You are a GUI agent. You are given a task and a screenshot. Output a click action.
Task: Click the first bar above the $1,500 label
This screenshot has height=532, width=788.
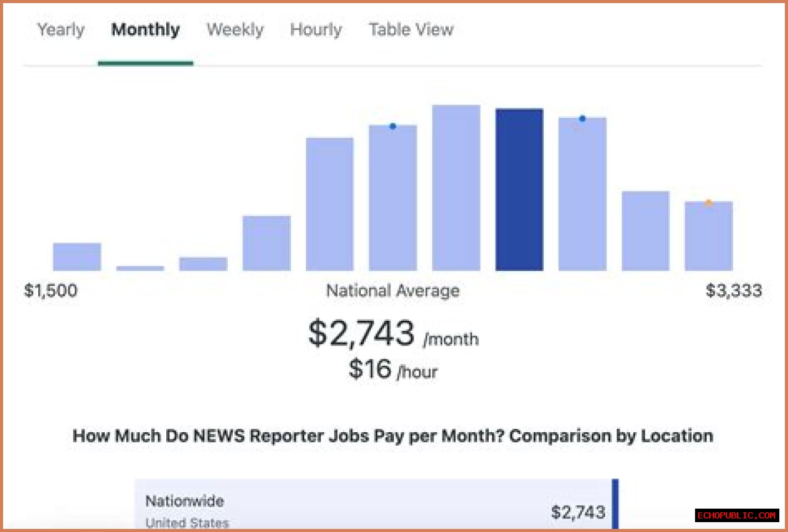77,257
